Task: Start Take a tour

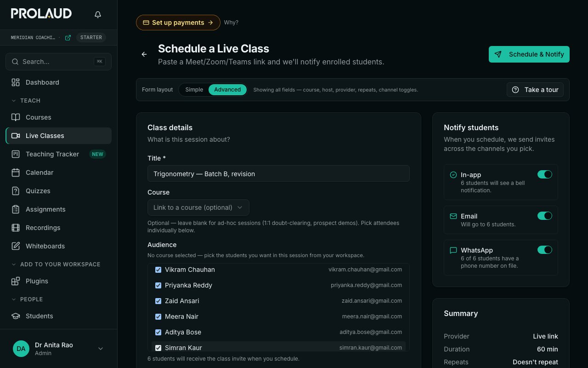Action: pos(535,90)
